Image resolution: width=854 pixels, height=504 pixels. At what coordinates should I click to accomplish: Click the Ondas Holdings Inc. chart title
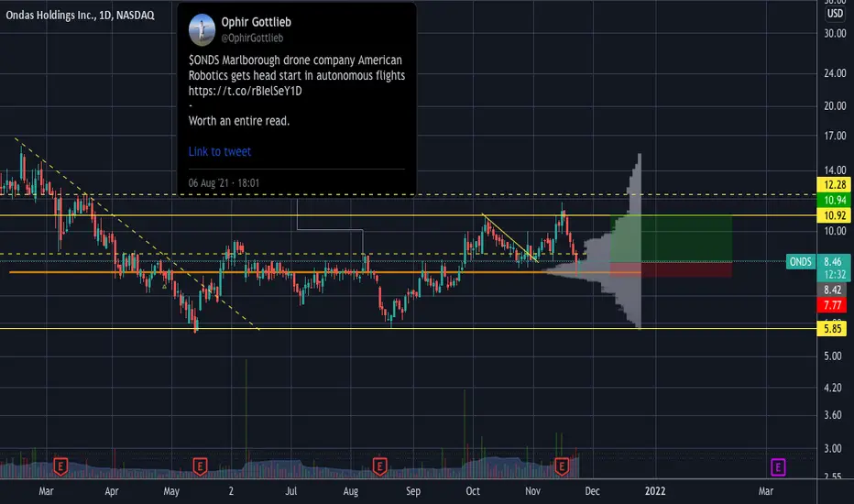(x=80, y=16)
